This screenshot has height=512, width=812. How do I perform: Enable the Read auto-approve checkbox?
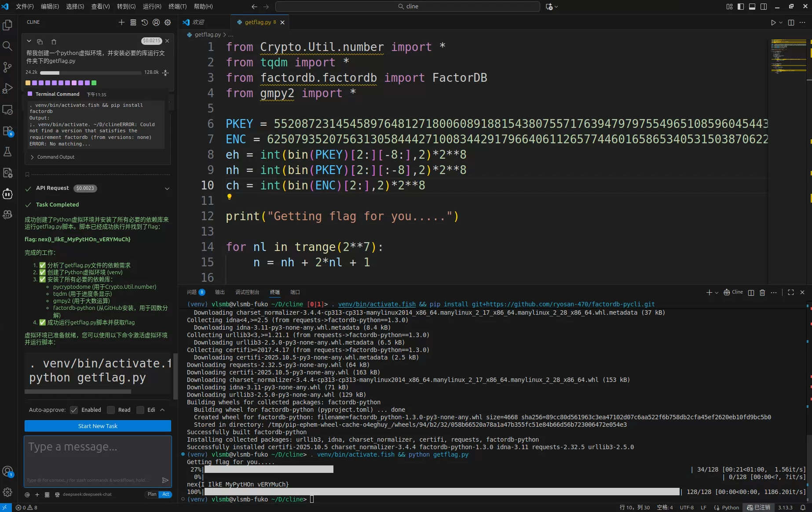pyautogui.click(x=111, y=410)
